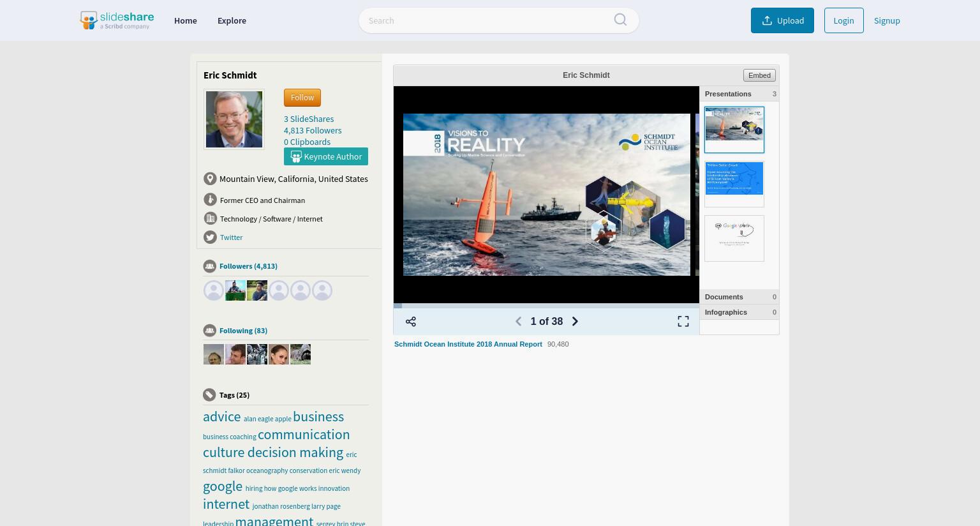Enter fullscreen slide view
Viewport: 980px width, 526px height.
[x=683, y=322]
